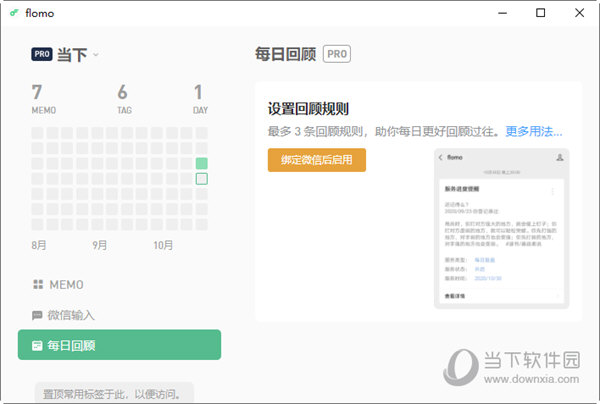Click the 每日回顾 calendar icon
600x404 pixels.
coord(37,345)
